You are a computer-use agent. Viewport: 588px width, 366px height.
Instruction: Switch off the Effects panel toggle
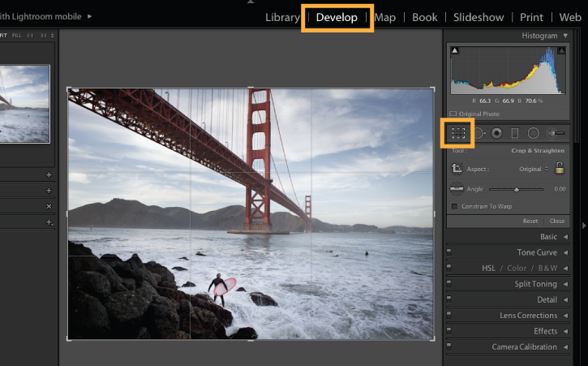click(x=449, y=331)
